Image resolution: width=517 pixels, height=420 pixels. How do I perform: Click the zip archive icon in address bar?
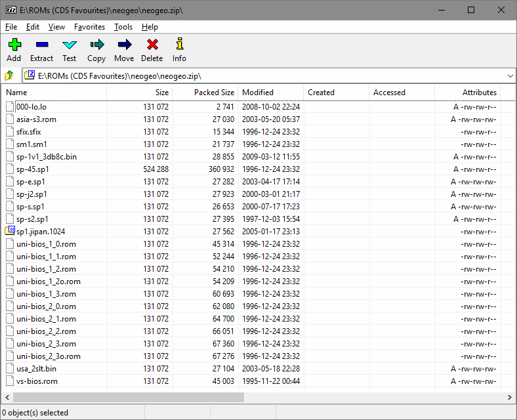click(30, 75)
